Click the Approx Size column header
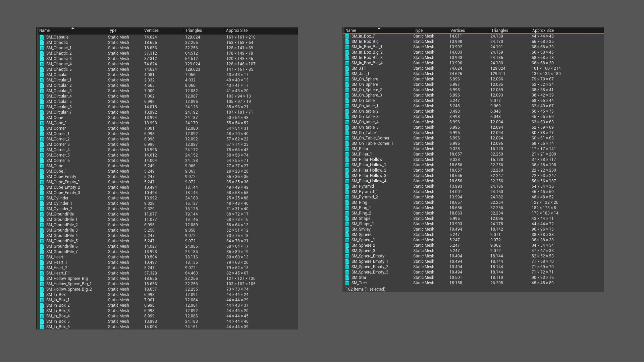 point(237,30)
